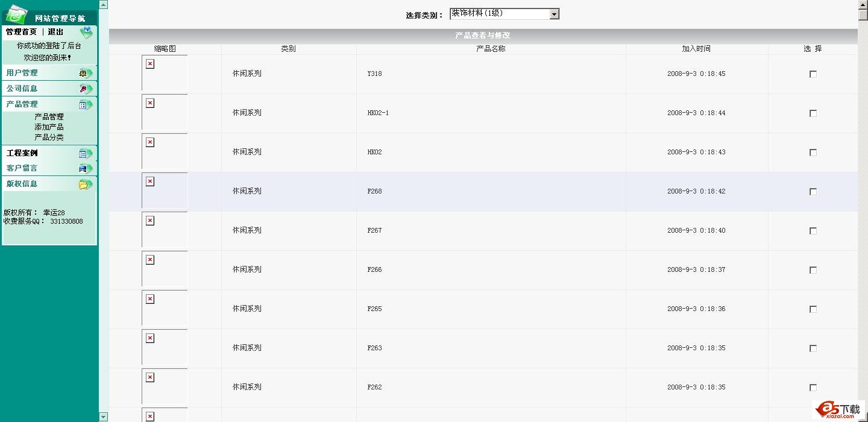Tick the checkbox for product F265

813,309
